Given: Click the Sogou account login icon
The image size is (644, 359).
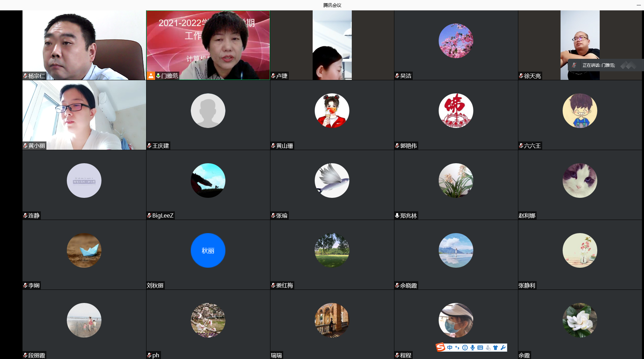Looking at the screenshot, I should (x=488, y=348).
